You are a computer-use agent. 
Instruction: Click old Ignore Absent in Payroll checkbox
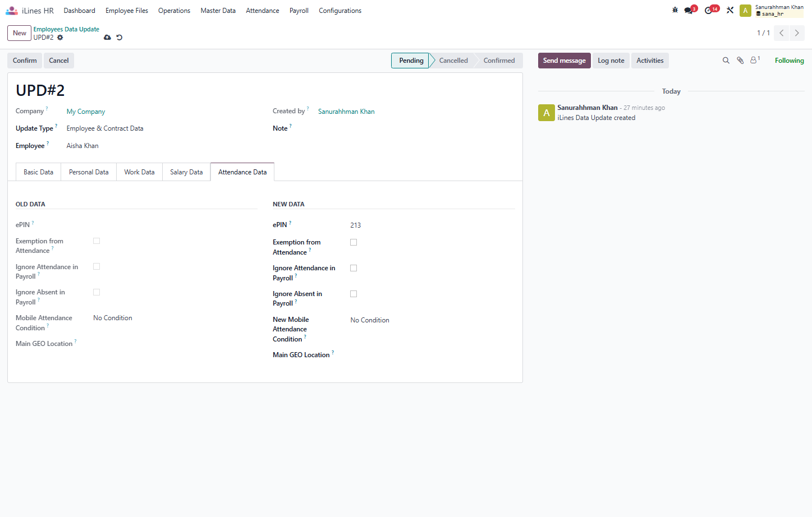(97, 292)
